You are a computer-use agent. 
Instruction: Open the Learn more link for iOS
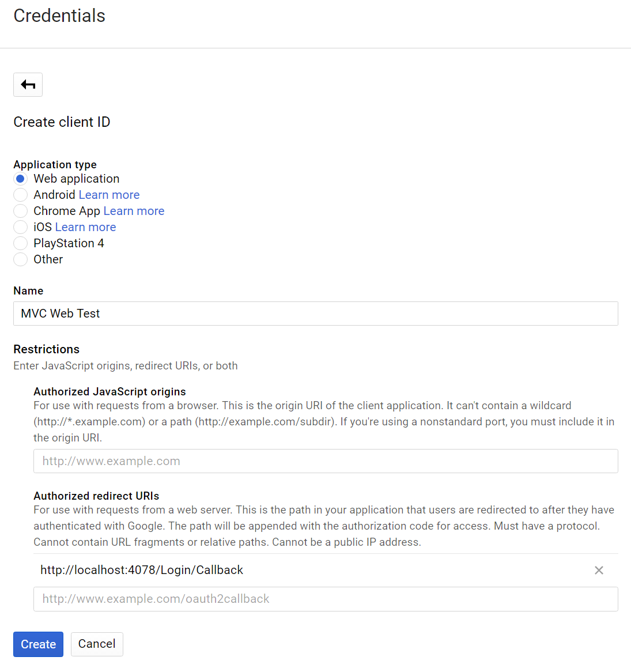[85, 227]
